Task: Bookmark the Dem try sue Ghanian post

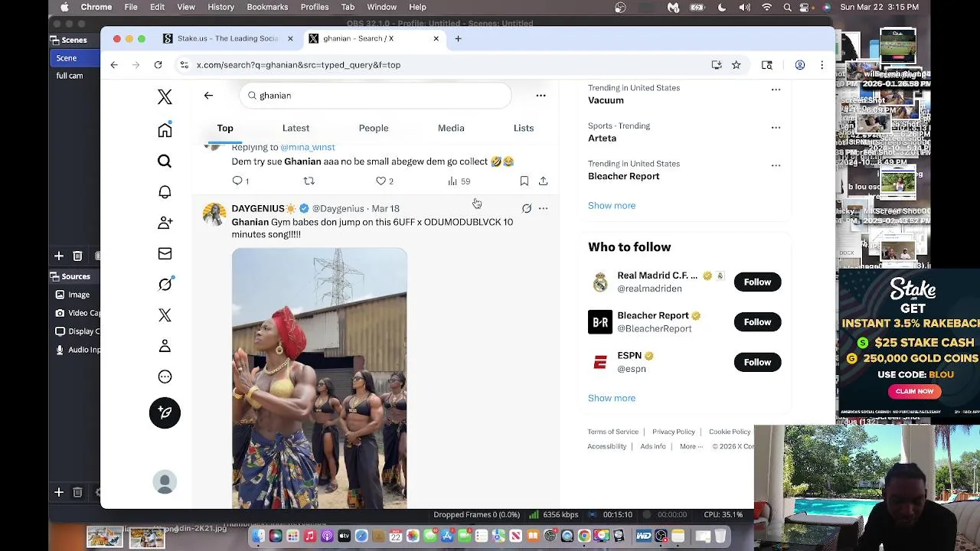Action: pos(524,181)
